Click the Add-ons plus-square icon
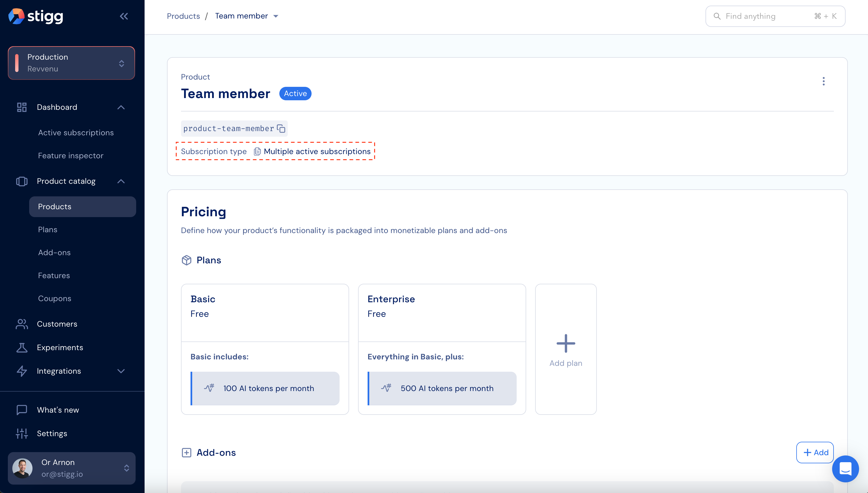Screen dimensions: 868x493 click(x=187, y=453)
